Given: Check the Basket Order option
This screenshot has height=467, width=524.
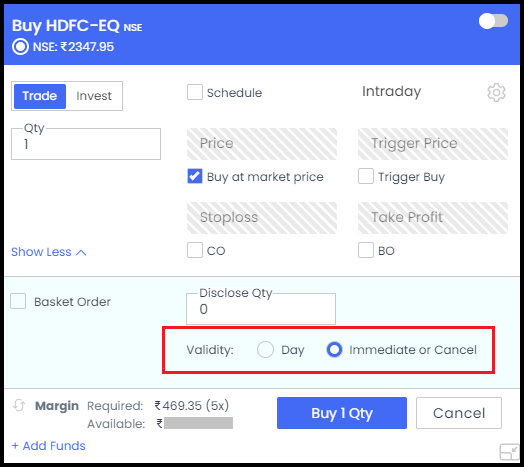Looking at the screenshot, I should pos(18,301).
